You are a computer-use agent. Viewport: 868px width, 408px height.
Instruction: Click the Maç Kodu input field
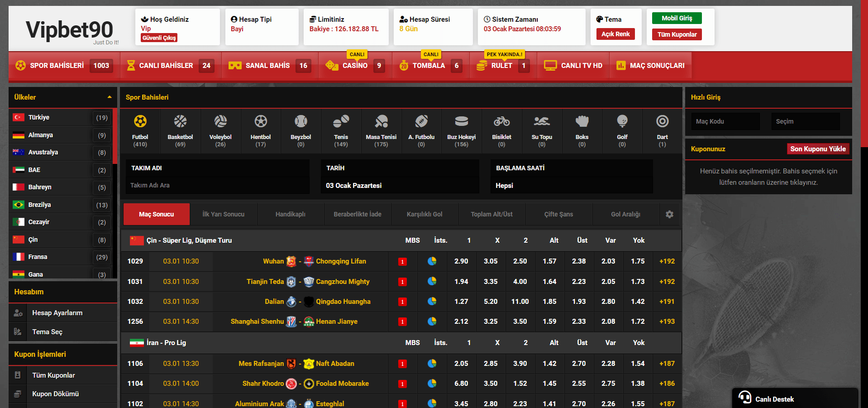point(725,121)
